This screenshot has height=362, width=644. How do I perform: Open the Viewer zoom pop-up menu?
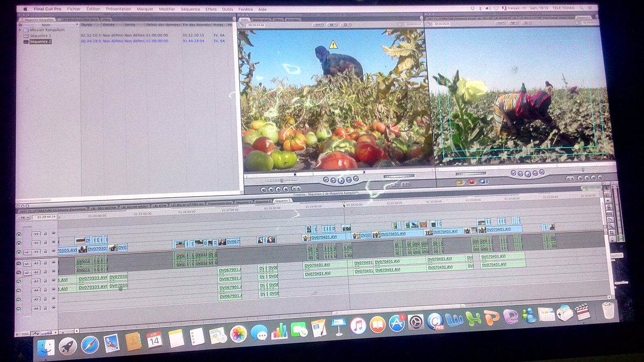pyautogui.click(x=318, y=25)
